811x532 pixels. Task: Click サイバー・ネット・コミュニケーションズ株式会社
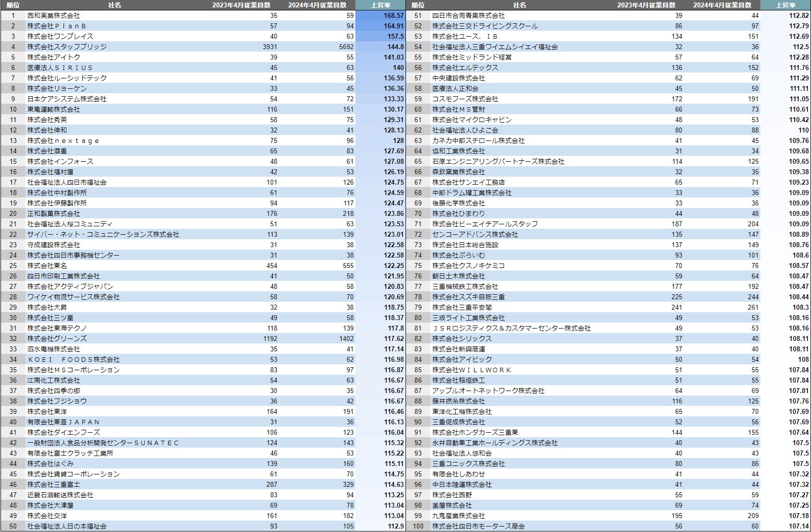(x=103, y=234)
